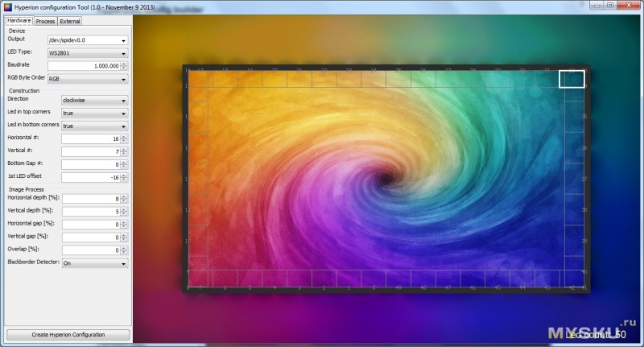
Task: Click the swirl preview image on the screen
Action: [386, 179]
